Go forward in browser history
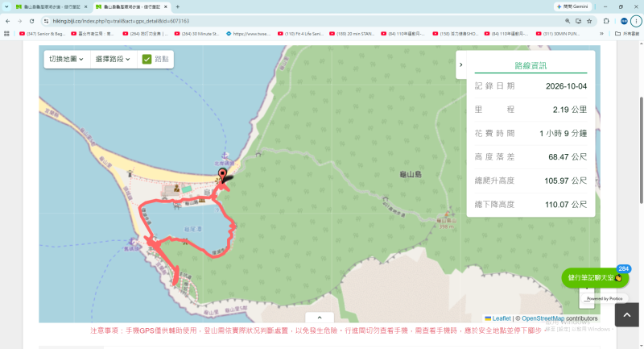The width and height of the screenshot is (644, 349). (x=19, y=21)
